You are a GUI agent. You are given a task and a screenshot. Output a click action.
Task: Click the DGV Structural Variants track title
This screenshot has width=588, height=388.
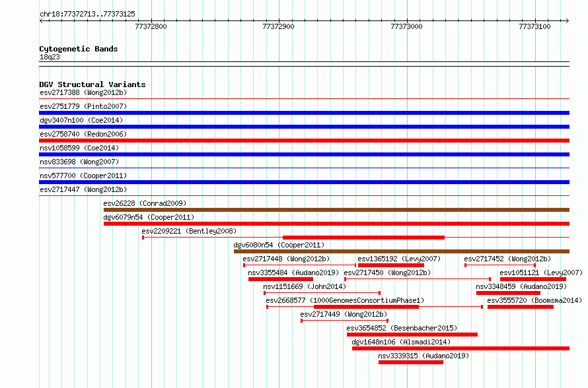(92, 84)
